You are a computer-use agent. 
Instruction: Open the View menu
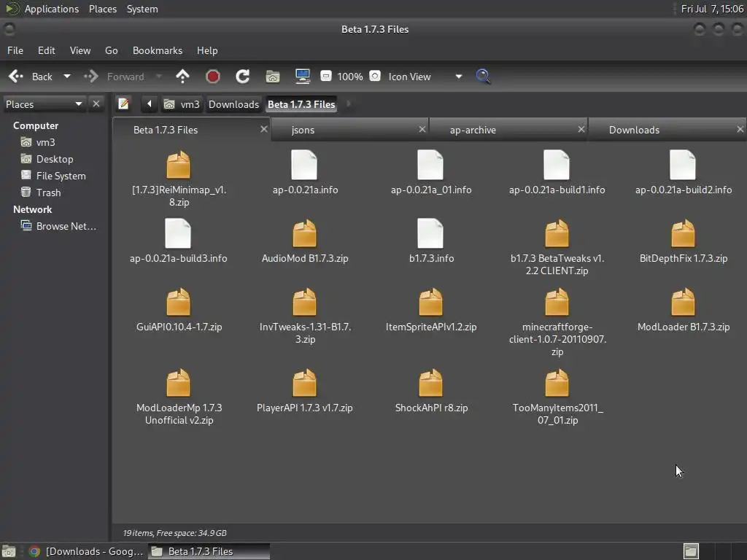click(80, 50)
